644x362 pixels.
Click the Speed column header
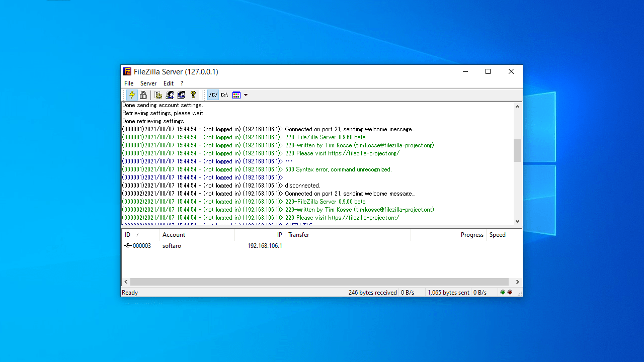(504, 235)
